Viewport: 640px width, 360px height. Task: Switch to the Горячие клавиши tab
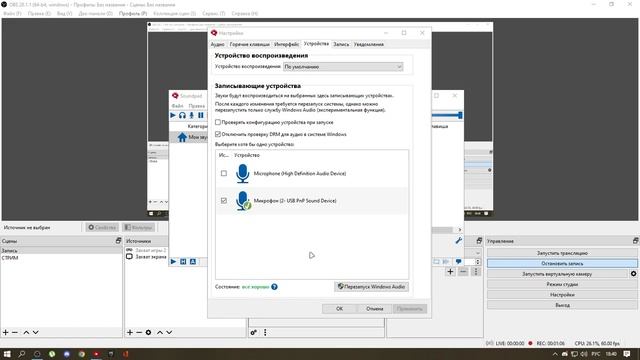pyautogui.click(x=249, y=44)
